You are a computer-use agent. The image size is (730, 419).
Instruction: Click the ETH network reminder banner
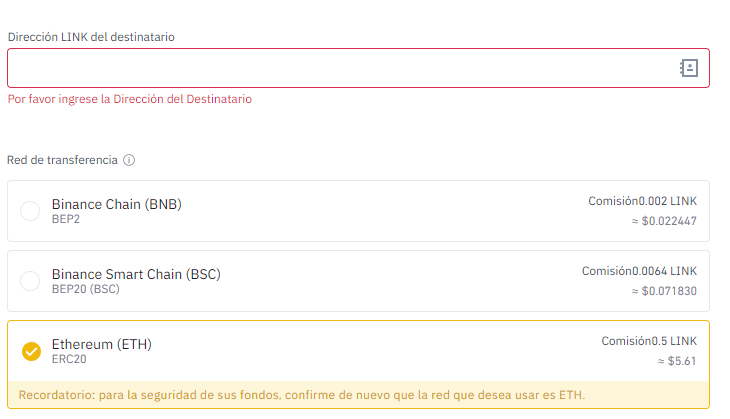[301, 394]
